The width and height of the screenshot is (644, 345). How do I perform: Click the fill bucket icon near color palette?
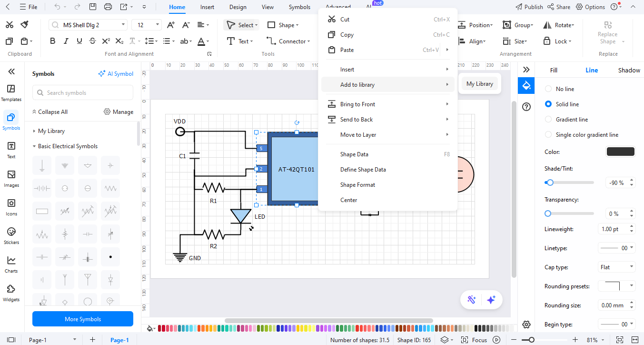[150, 328]
